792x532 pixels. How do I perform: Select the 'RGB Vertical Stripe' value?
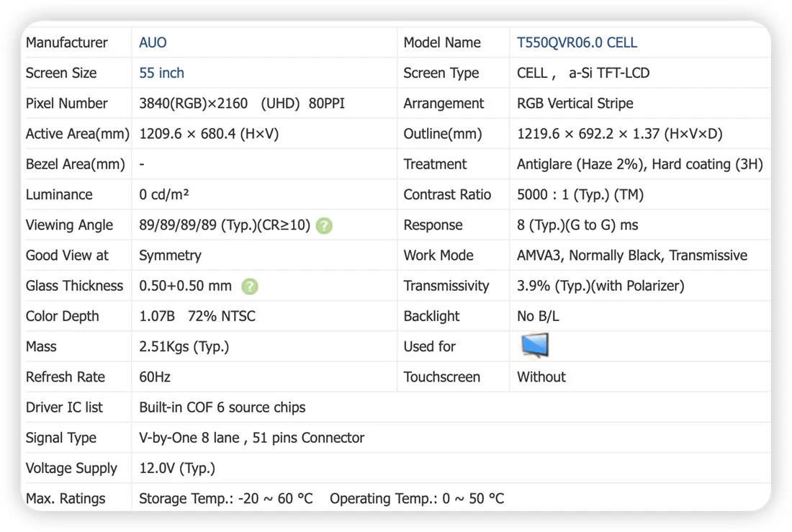click(575, 103)
